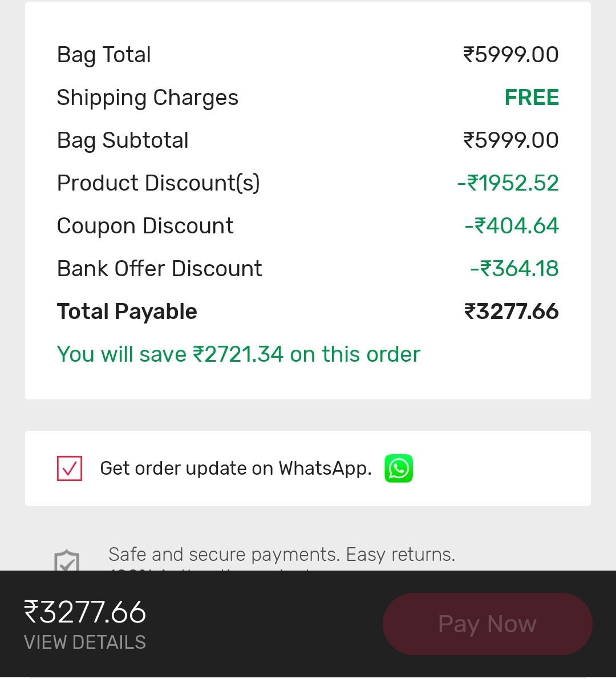Click the Total Payable amount ₹3277.66
This screenshot has height=679, width=616.
(x=511, y=312)
